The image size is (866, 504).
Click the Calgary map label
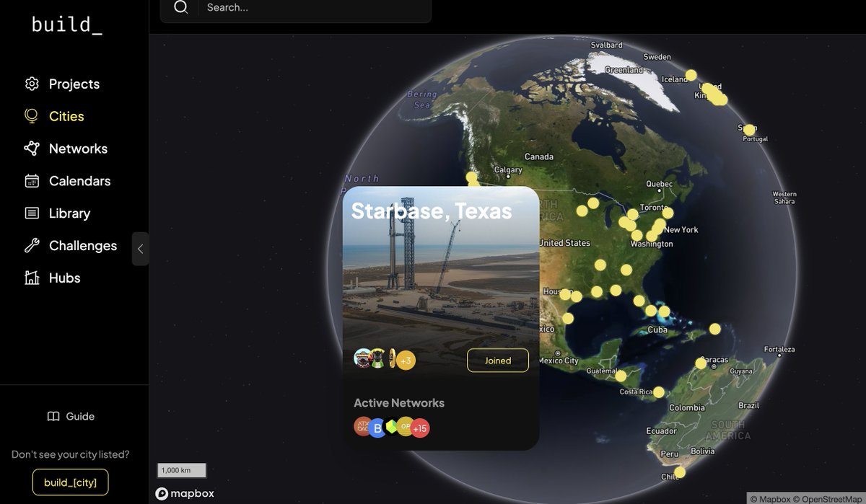[508, 170]
